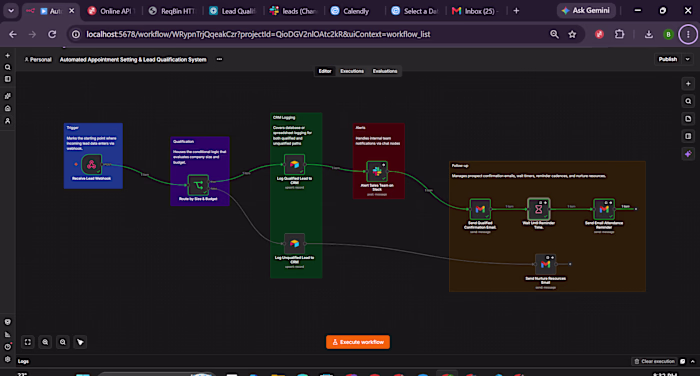Click the browser zoom magnifier icon
This screenshot has height=376, width=700.
tap(554, 34)
